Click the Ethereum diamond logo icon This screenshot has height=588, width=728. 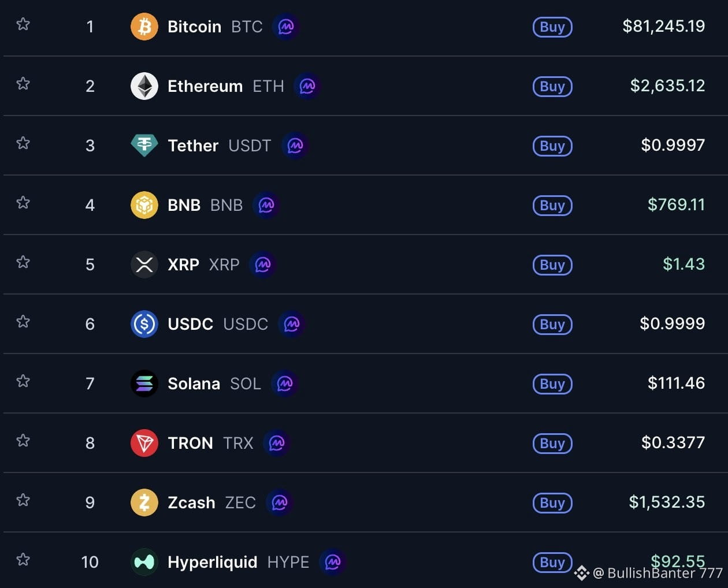pos(144,86)
